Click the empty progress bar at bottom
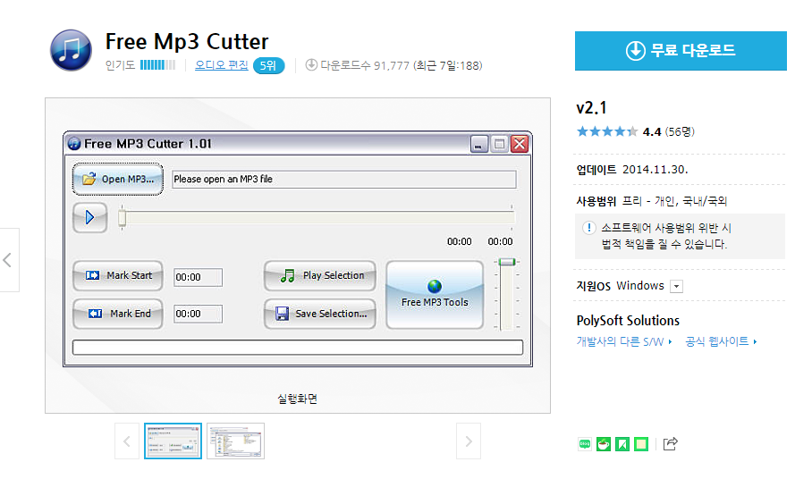Image resolution: width=812 pixels, height=504 pixels. click(298, 348)
